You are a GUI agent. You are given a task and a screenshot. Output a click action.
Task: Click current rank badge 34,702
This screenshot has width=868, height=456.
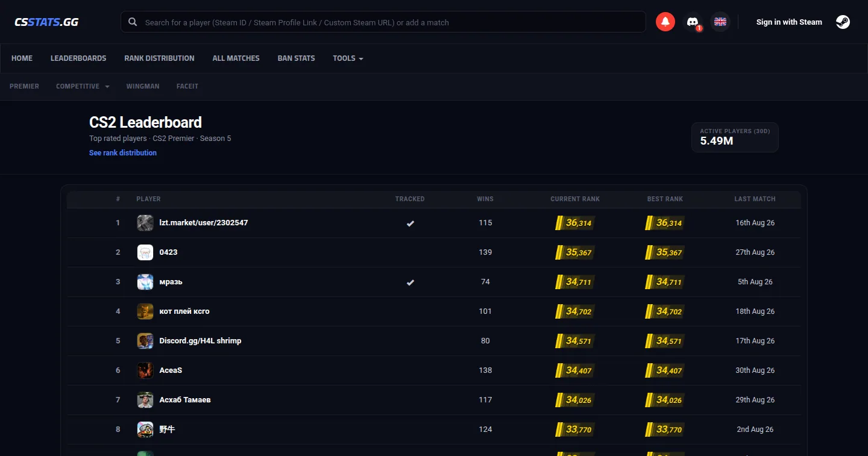pos(575,311)
